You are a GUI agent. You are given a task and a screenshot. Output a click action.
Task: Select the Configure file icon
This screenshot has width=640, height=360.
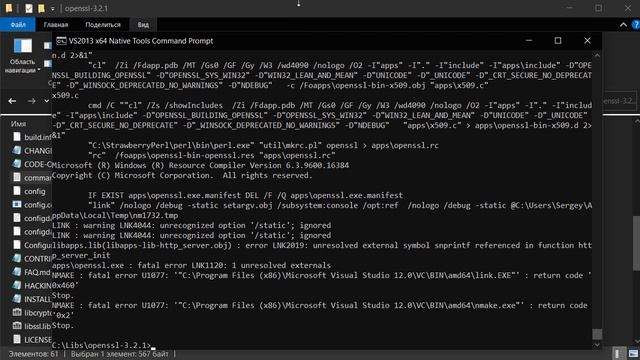tap(17, 245)
